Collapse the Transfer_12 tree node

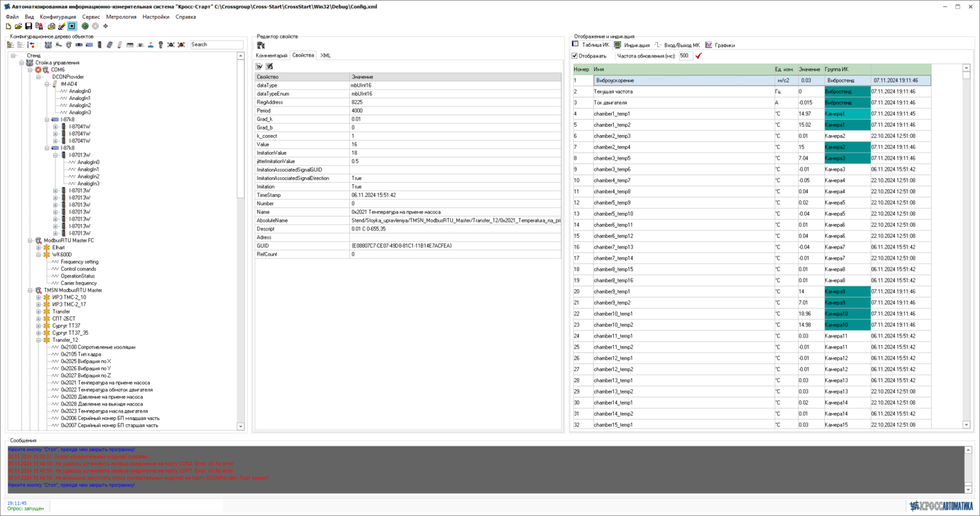coord(38,340)
